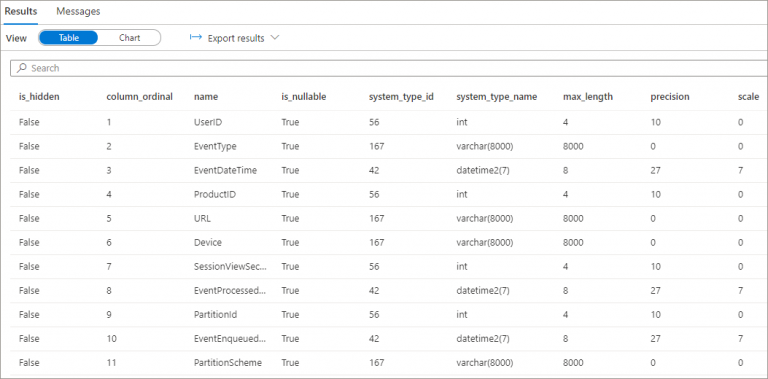The height and width of the screenshot is (379, 768).
Task: Click the precision column header
Action: point(670,97)
